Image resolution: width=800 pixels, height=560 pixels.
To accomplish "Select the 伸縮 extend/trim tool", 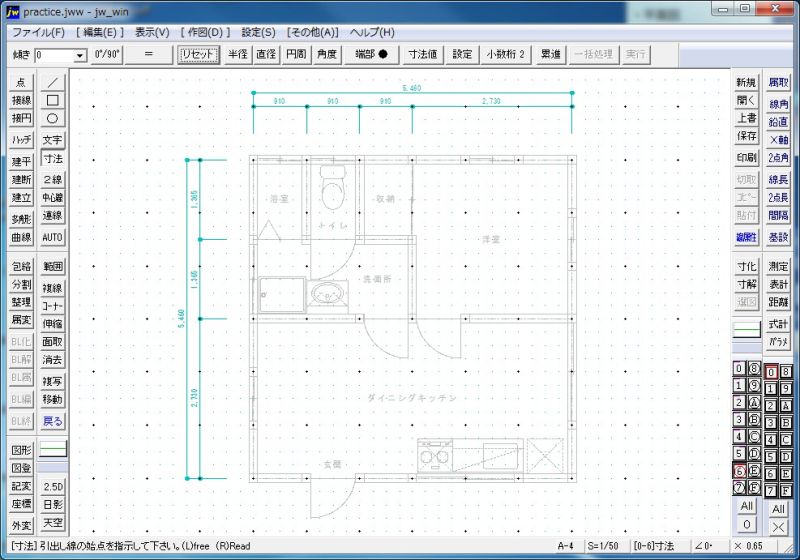I will (x=53, y=324).
